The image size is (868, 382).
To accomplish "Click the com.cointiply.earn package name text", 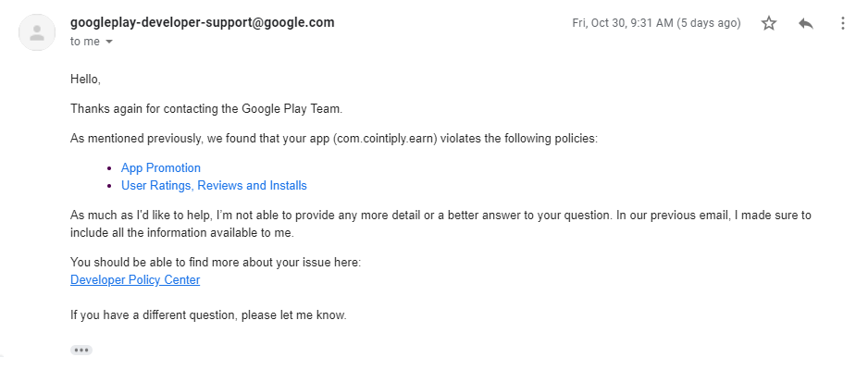I will click(x=385, y=139).
